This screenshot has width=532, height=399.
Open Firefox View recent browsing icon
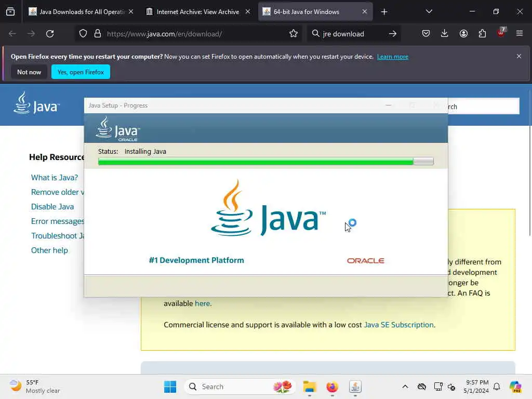[10, 11]
